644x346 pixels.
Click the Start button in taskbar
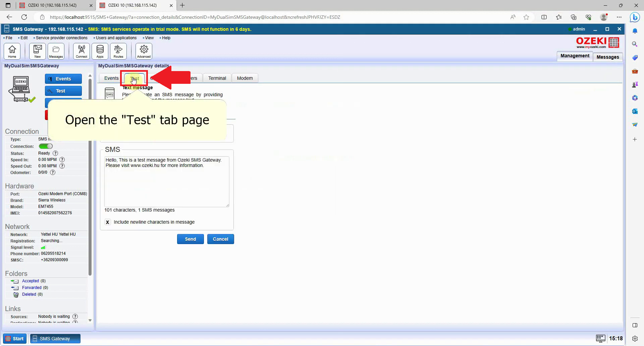tap(15, 339)
